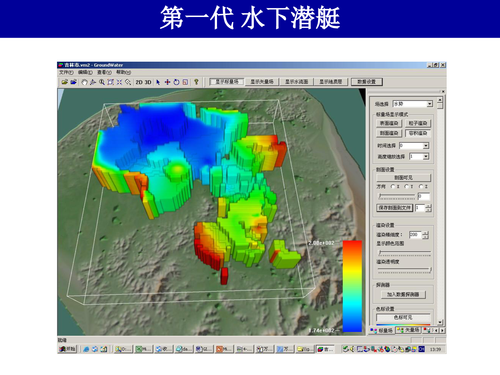Click the color legend bar in the viewport
The image size is (500, 375).
point(352,286)
